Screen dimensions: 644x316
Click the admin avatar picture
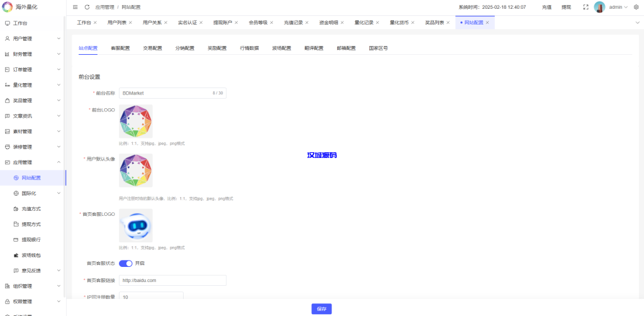click(599, 8)
